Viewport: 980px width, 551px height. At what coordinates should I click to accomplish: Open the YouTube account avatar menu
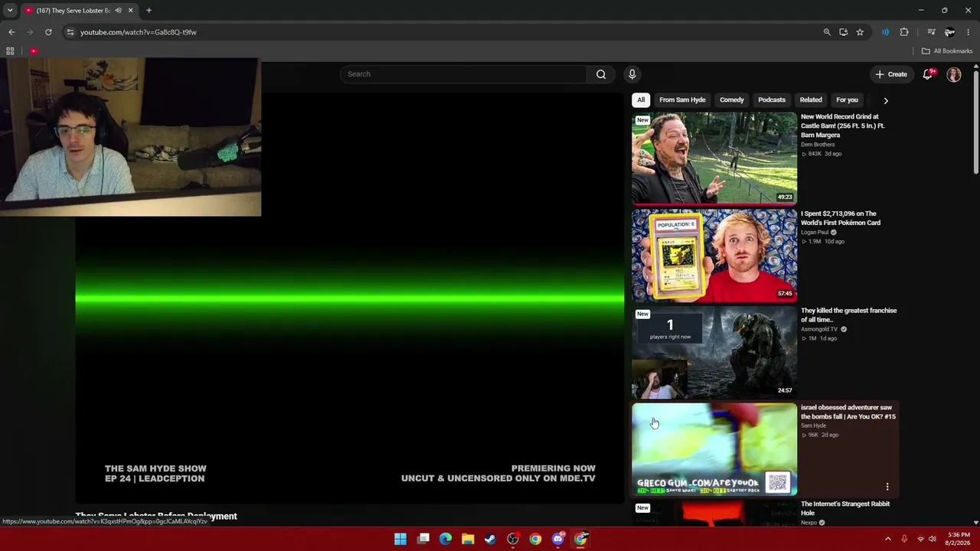[954, 74]
